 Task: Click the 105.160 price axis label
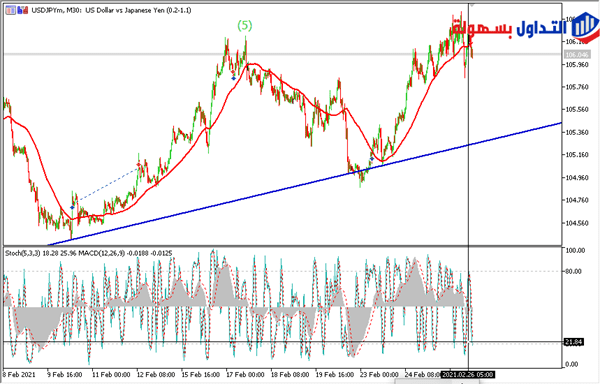(577, 155)
